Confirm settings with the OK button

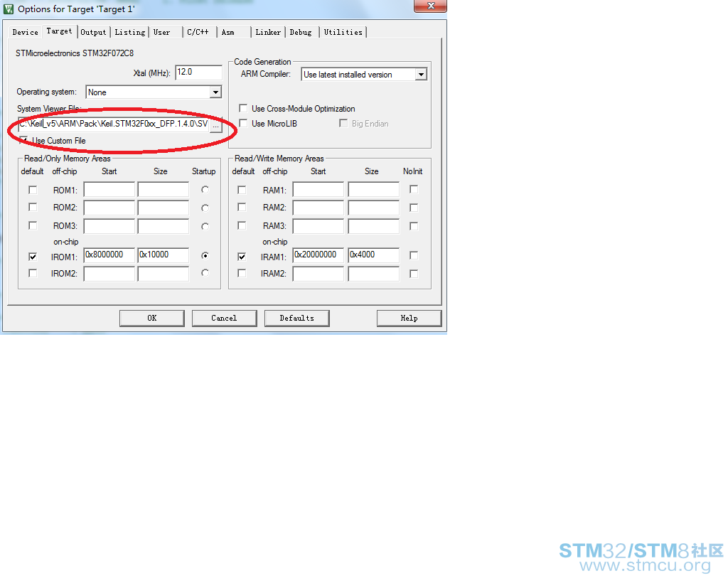click(x=152, y=318)
